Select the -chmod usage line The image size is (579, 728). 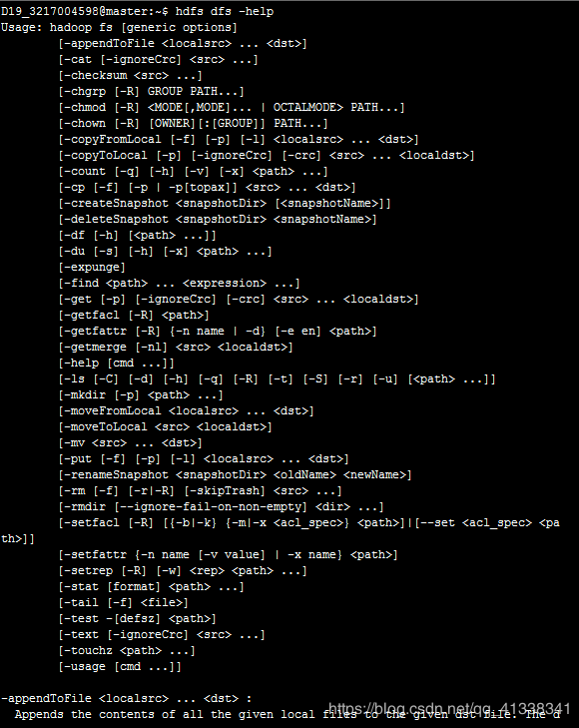coord(232,107)
